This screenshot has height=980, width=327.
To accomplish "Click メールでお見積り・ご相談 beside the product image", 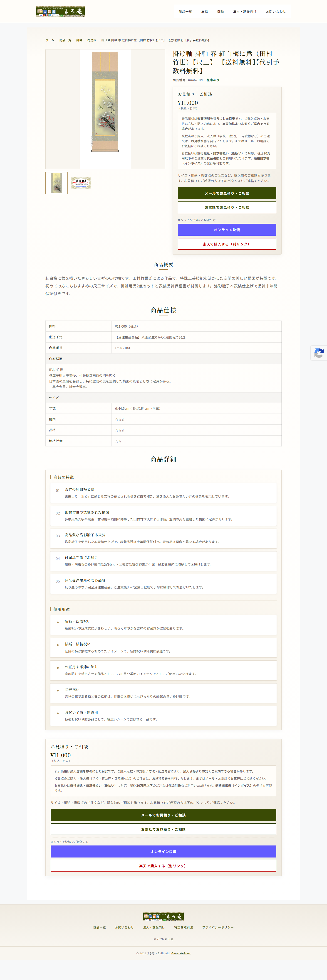I will coord(227,193).
